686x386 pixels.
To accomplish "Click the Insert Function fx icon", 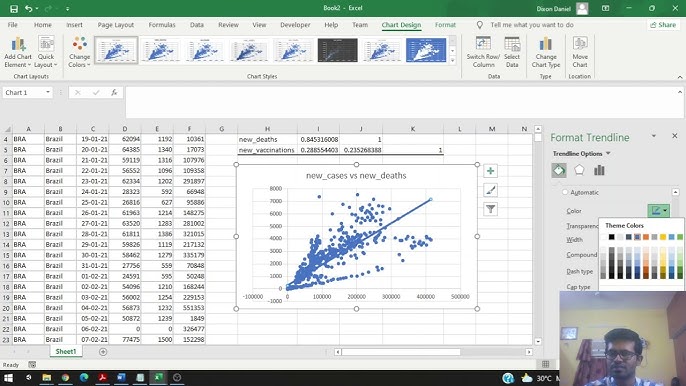I will click(x=114, y=92).
